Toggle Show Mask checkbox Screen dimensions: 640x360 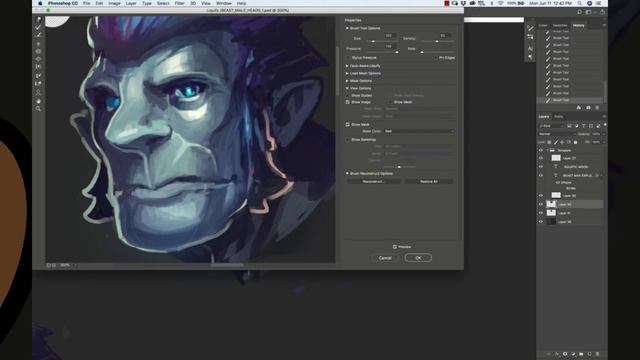coord(348,124)
